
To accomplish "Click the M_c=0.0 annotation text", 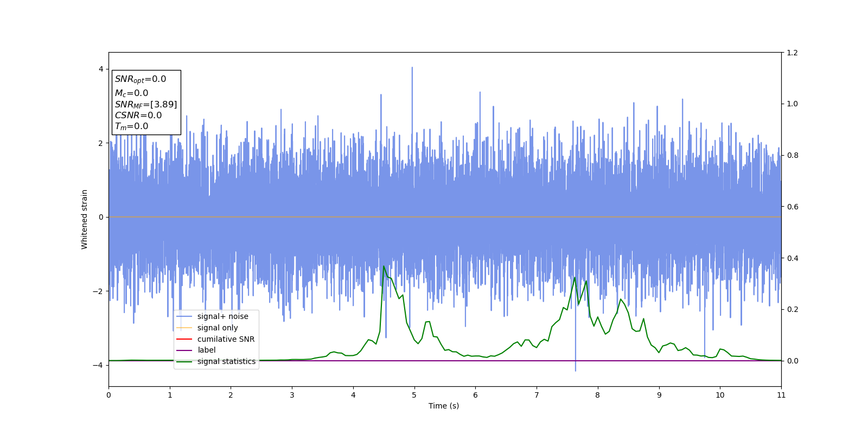I will click(131, 93).
